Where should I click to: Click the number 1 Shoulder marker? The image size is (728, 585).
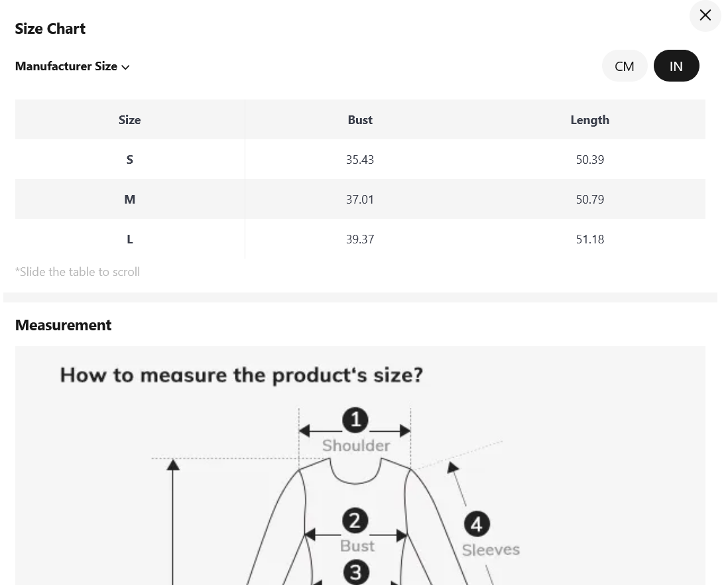point(355,421)
